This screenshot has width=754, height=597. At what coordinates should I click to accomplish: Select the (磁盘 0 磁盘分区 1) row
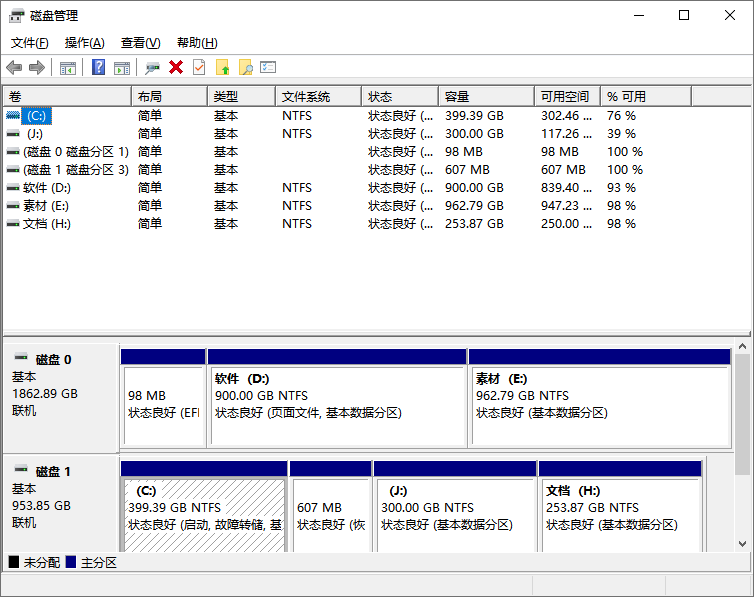click(x=75, y=152)
